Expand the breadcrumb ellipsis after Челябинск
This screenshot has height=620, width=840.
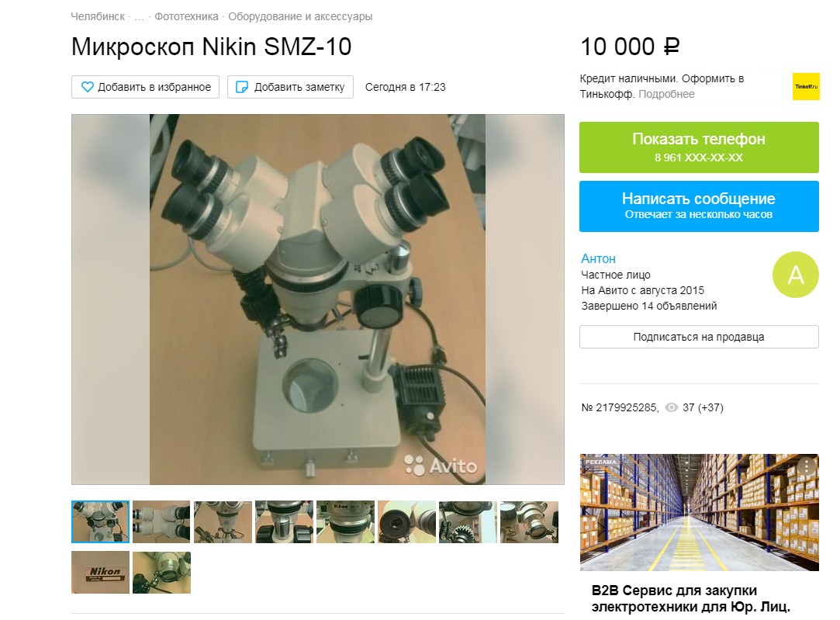[140, 16]
